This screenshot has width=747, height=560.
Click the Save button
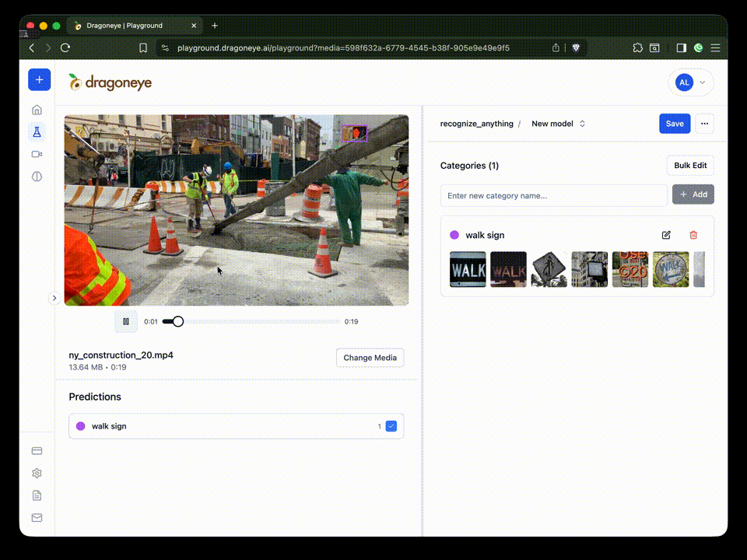click(675, 124)
